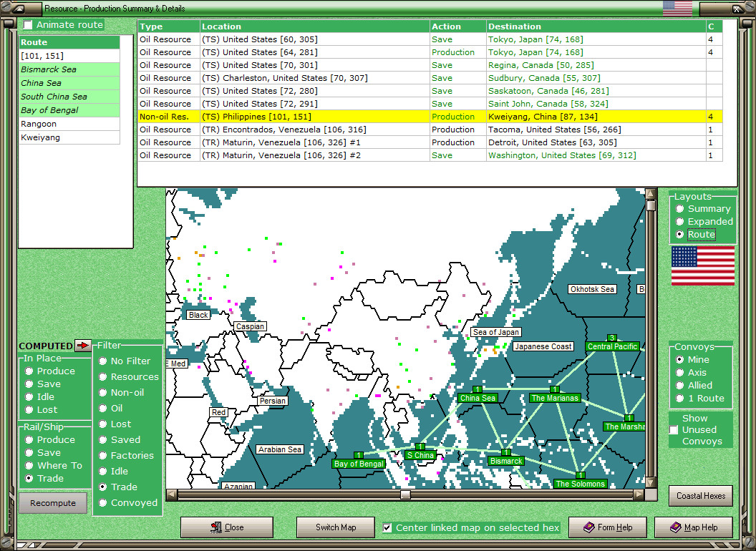Set the filter to Oil
This screenshot has width=756, height=551.
click(103, 409)
